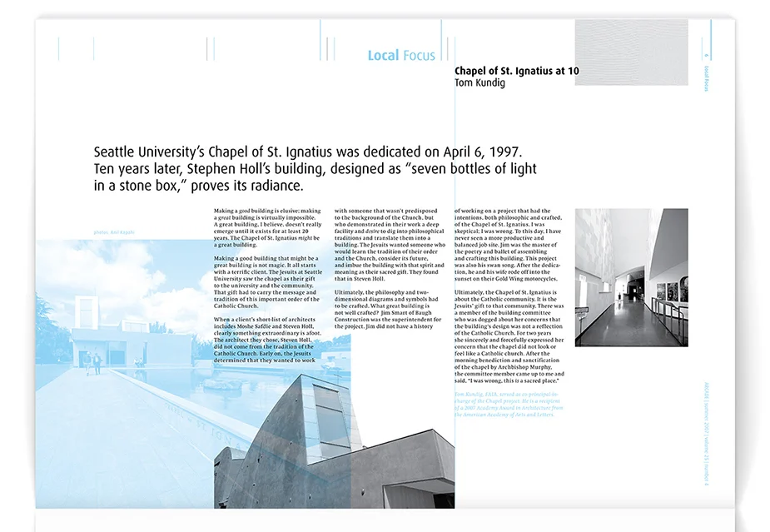The width and height of the screenshot is (770, 532).
Task: Click vertical 'Local Focus' margin label
Action: 707,78
